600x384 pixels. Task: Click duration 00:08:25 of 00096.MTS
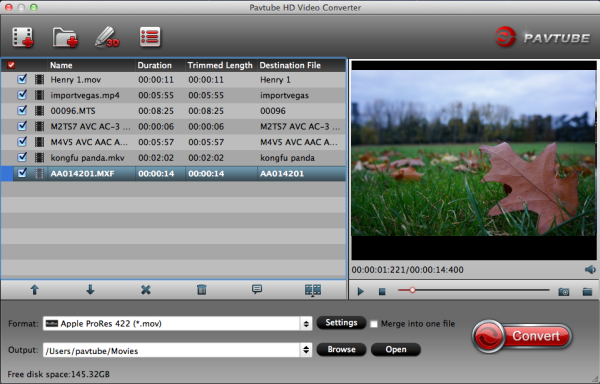coord(156,111)
